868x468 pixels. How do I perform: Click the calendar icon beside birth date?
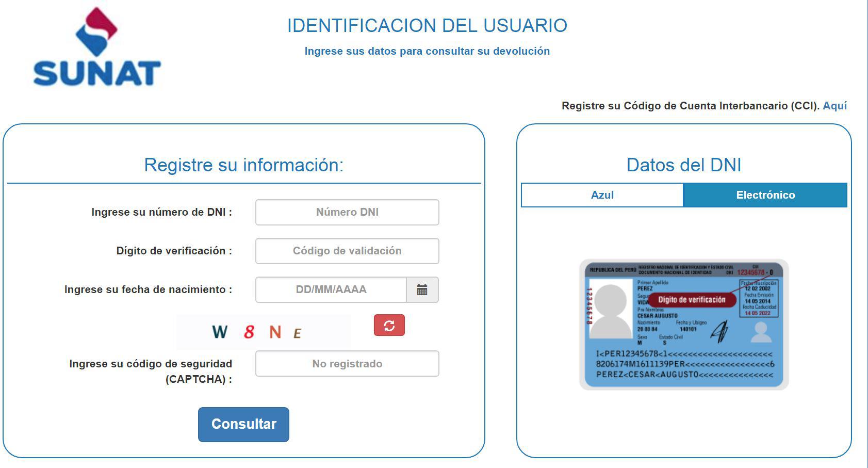pyautogui.click(x=422, y=290)
